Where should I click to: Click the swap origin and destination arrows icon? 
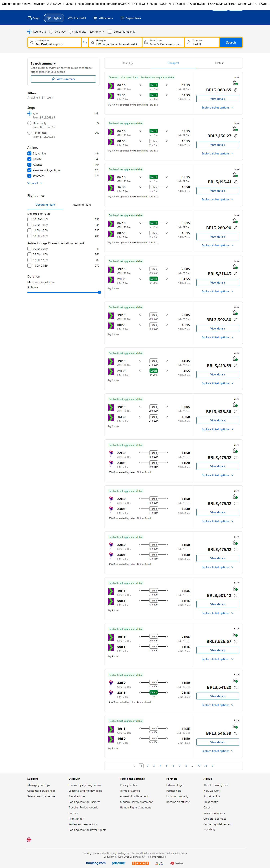click(x=85, y=42)
